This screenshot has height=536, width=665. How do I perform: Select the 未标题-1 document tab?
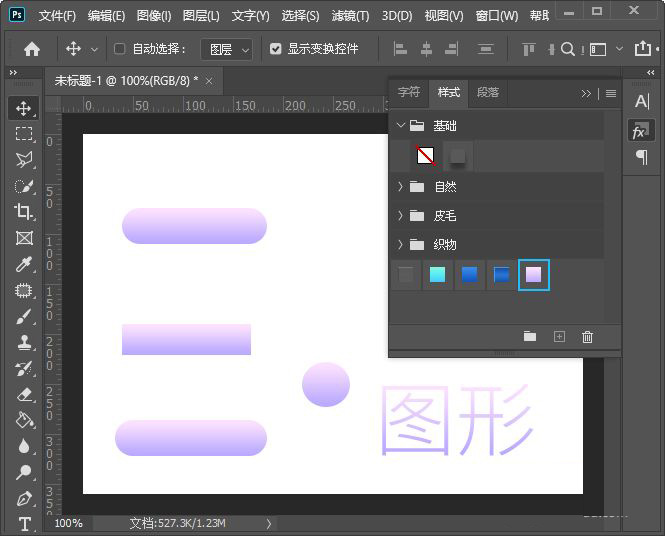point(126,81)
